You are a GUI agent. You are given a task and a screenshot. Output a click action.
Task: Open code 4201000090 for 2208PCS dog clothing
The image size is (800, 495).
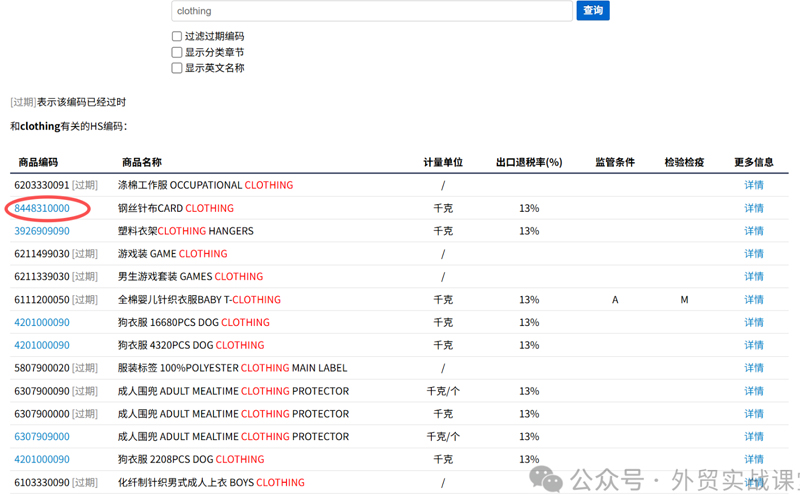42,459
